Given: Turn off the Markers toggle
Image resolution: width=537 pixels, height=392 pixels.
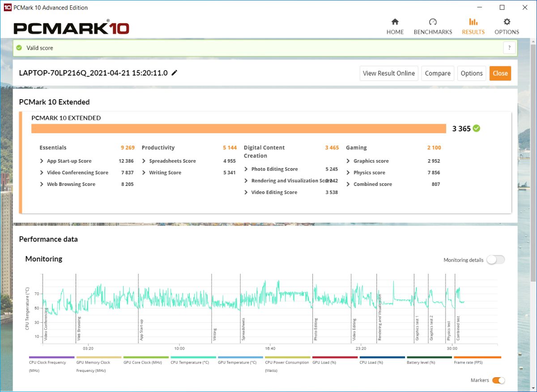Looking at the screenshot, I should (499, 380).
